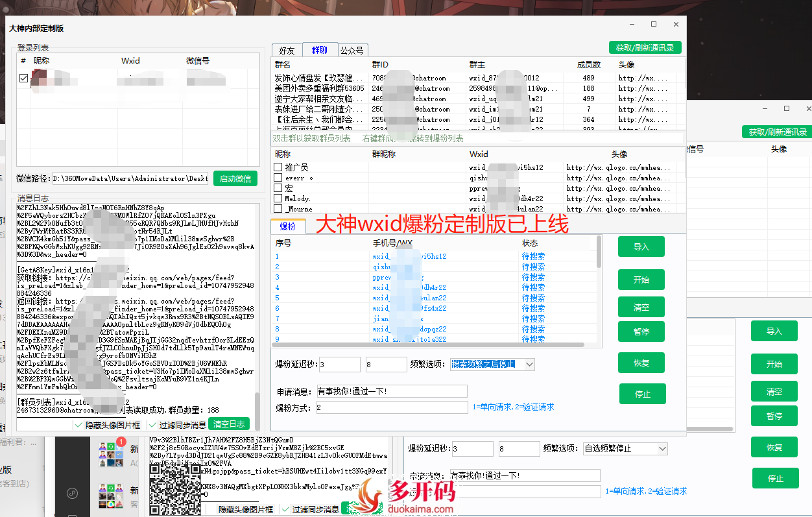Viewport: 812px width, 517px height.
Task: Stop the task using the 停止 button
Action: [x=642, y=393]
